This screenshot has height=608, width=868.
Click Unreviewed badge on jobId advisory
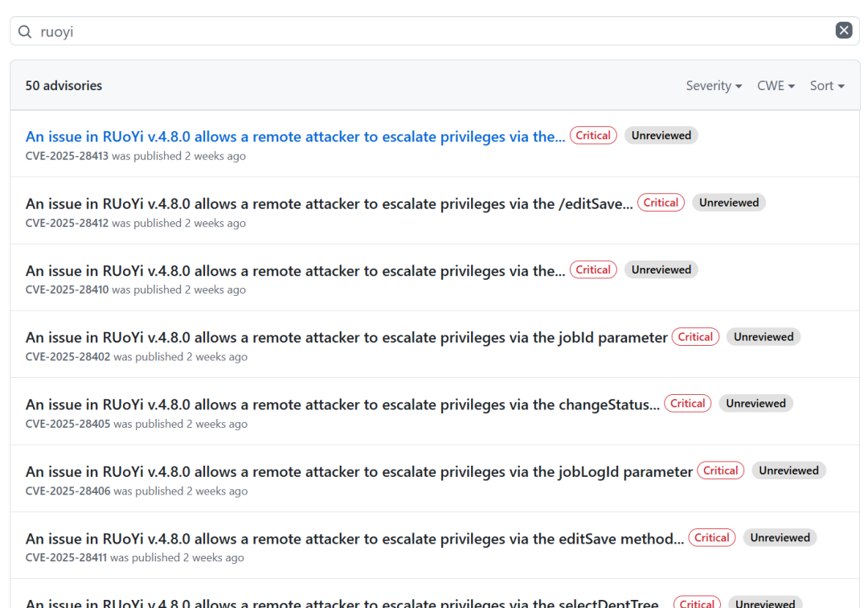[x=764, y=337]
